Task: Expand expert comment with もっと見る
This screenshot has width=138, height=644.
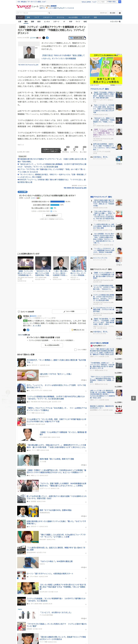Action: [37, 326]
